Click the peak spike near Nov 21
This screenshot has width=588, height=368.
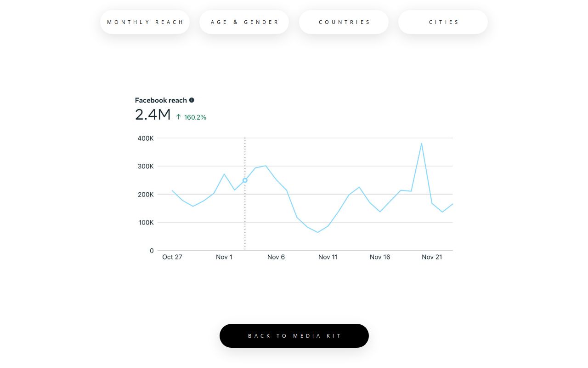[x=422, y=144]
